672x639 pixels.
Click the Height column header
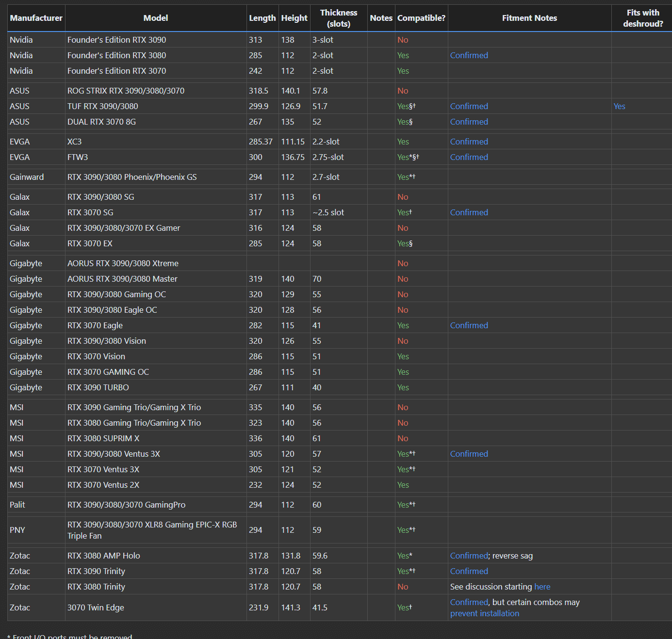point(295,18)
